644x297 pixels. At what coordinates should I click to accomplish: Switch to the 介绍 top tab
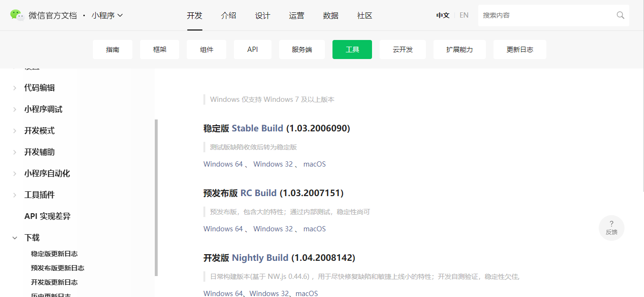pos(229,15)
